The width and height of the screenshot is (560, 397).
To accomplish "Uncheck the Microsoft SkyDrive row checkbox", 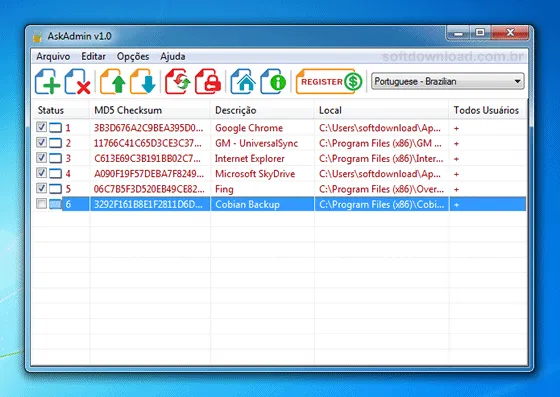I will [41, 173].
